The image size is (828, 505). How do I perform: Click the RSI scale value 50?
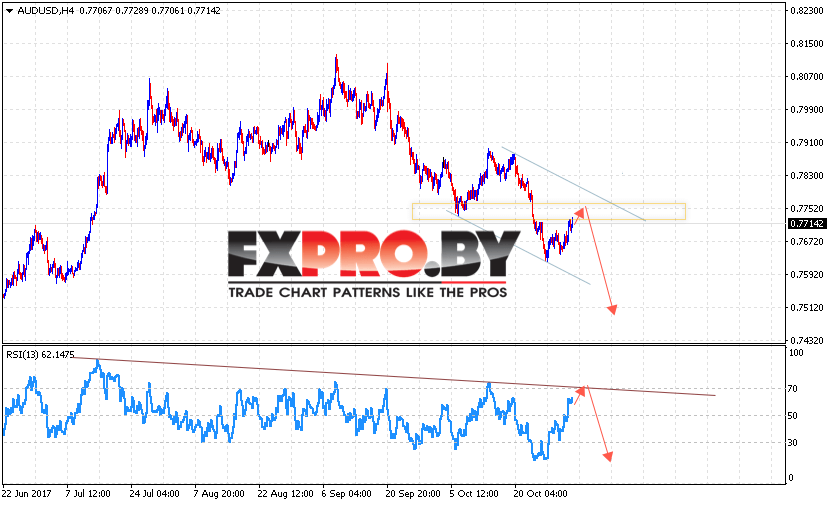point(792,416)
